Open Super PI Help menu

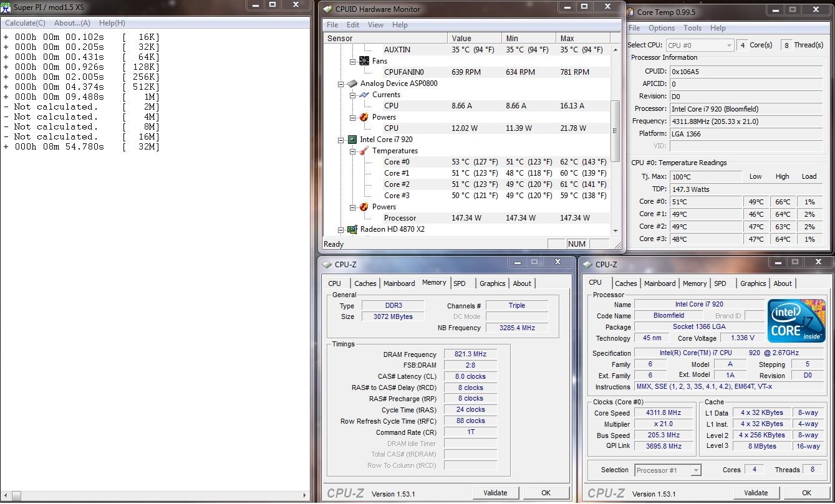(112, 23)
